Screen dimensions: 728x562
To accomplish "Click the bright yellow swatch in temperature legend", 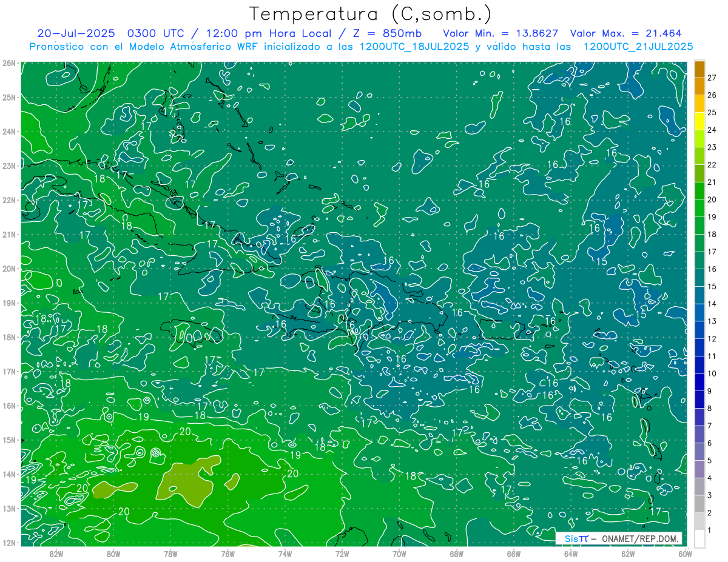I will (x=699, y=121).
